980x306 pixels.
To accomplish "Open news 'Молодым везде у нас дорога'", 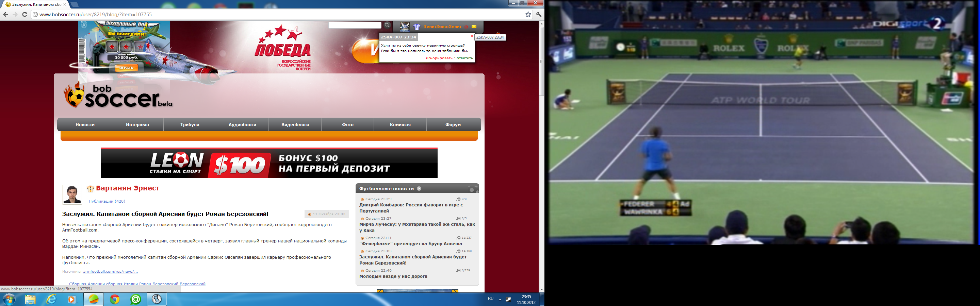I will click(x=393, y=276).
